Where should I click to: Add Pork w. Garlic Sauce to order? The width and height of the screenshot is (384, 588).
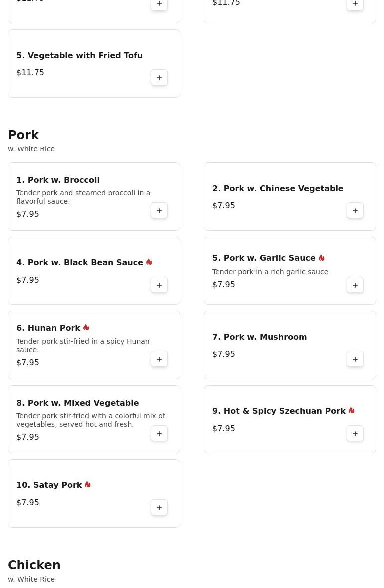tap(355, 285)
